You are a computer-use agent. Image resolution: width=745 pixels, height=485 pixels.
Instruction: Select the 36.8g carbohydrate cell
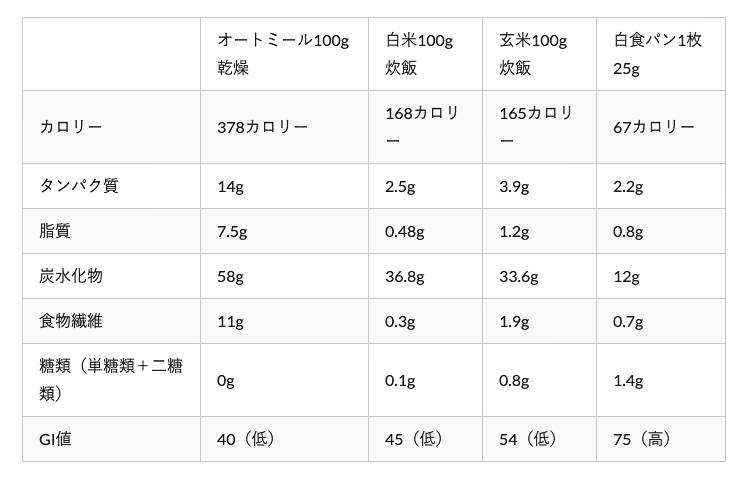[425, 276]
